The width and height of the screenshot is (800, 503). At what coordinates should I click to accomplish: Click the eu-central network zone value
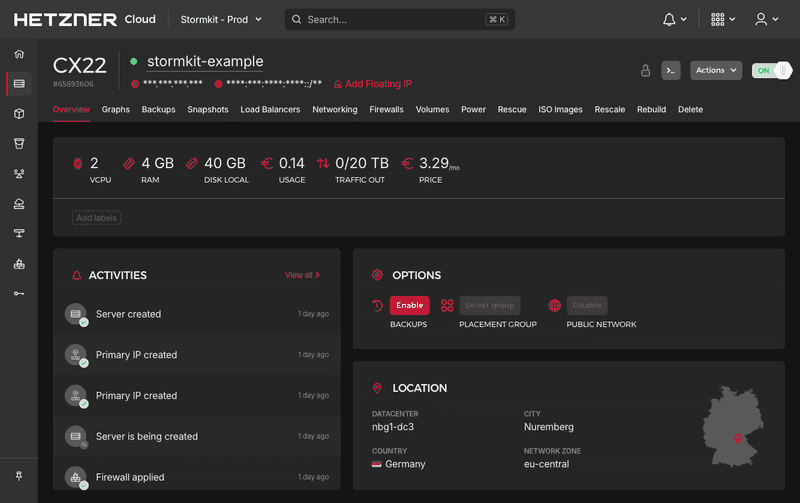546,464
